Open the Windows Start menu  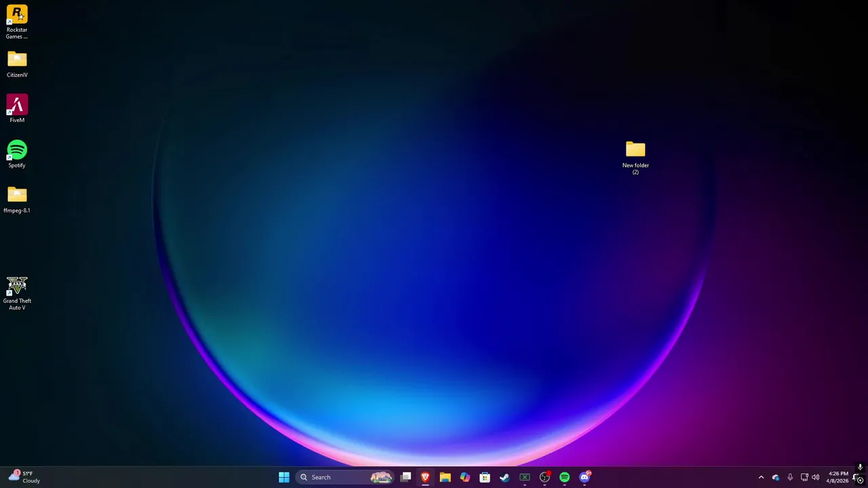pyautogui.click(x=284, y=477)
